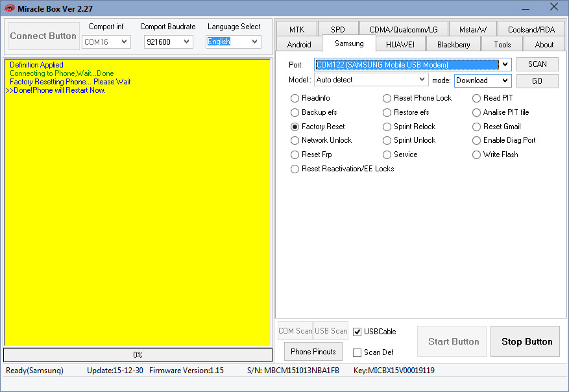Switch to the MTK tab
This screenshot has width=569, height=392.
click(x=297, y=29)
